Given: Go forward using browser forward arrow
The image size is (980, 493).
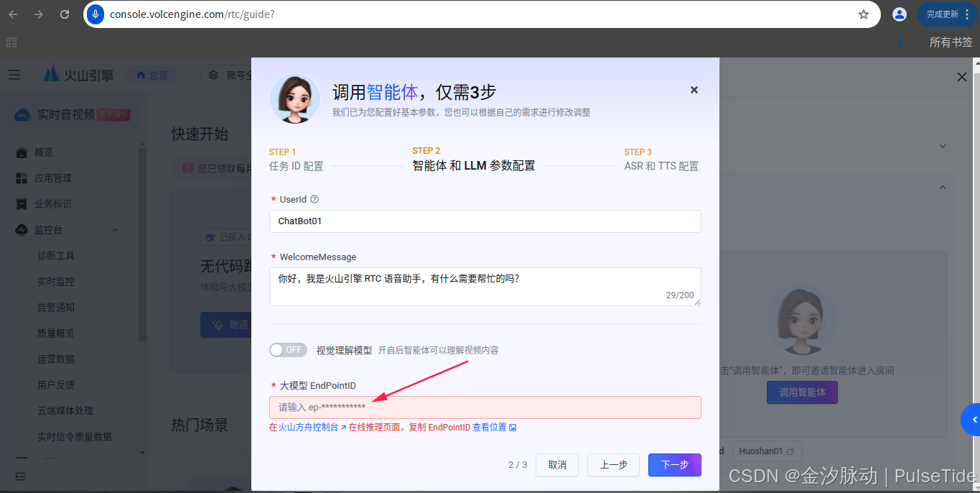Looking at the screenshot, I should click(x=39, y=14).
